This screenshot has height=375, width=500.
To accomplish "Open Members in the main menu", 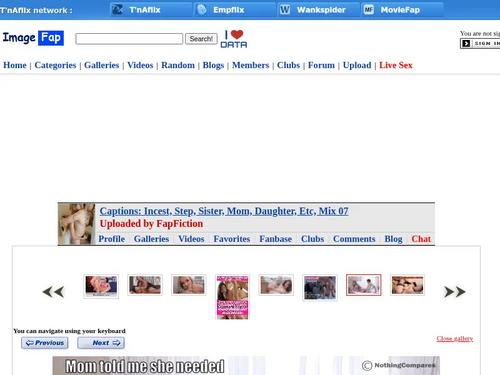I will (x=251, y=65).
